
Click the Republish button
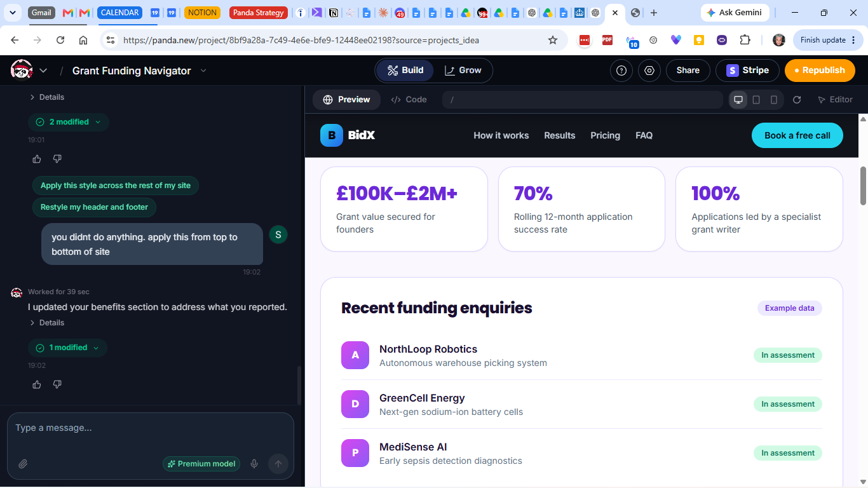(x=819, y=71)
